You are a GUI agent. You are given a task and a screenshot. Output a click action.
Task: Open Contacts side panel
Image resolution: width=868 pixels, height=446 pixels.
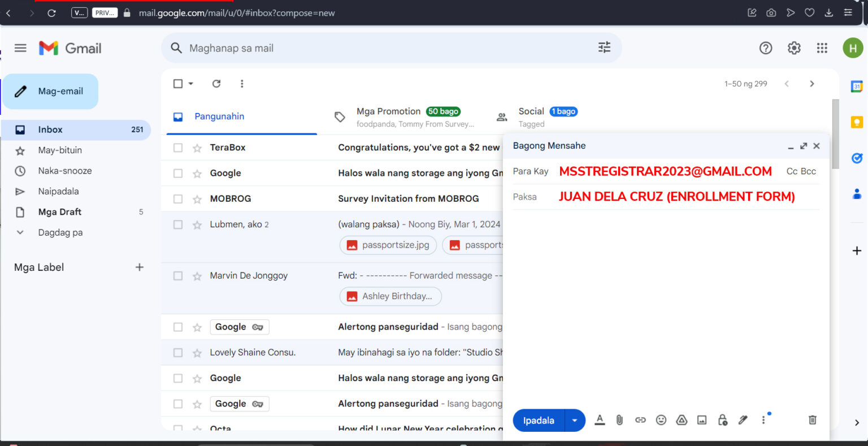coord(857,194)
